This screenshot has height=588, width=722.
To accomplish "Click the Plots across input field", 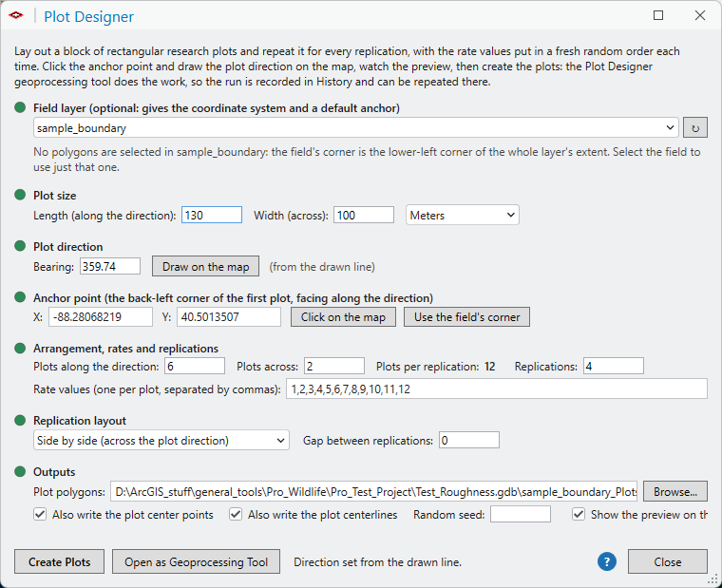I will tap(334, 366).
